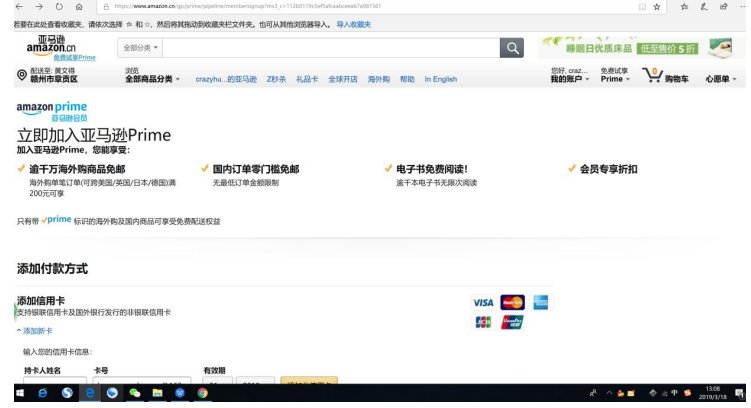The height and width of the screenshot is (408, 751).
Task: Open File Explorer from the taskbar
Action: 157,393
